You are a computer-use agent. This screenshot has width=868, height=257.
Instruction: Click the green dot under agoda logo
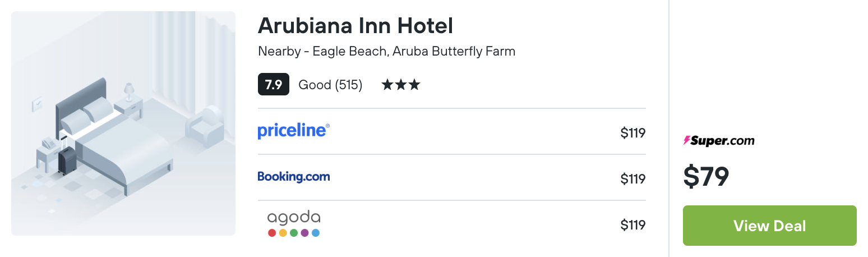294,232
